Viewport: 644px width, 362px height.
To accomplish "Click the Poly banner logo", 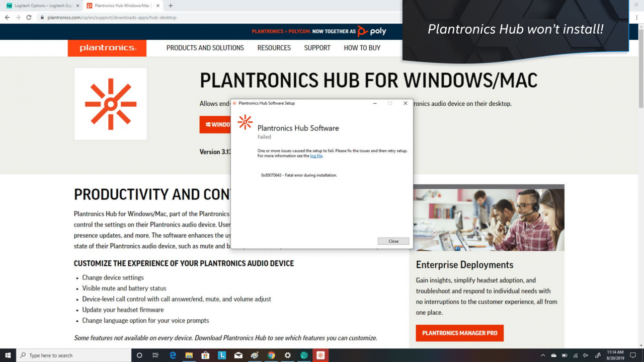I will tap(372, 31).
